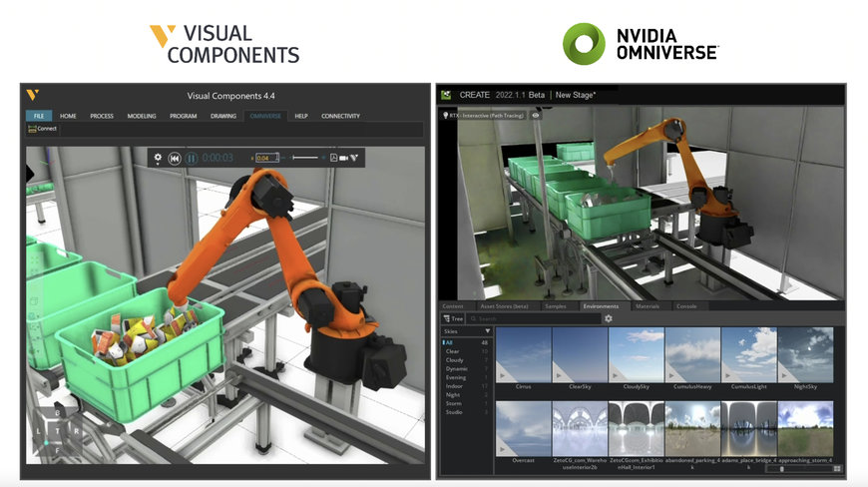Adjust the thumbnail size slider
The width and height of the screenshot is (868, 487).
click(x=798, y=469)
